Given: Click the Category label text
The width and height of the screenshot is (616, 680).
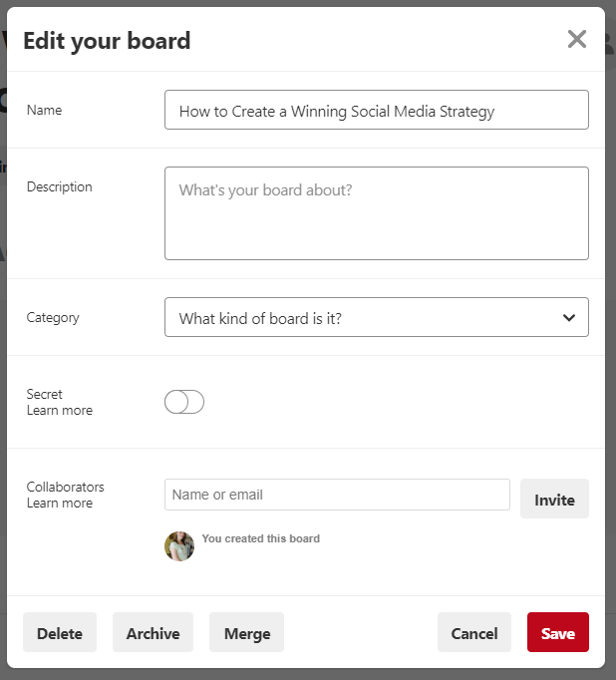Looking at the screenshot, I should [53, 318].
